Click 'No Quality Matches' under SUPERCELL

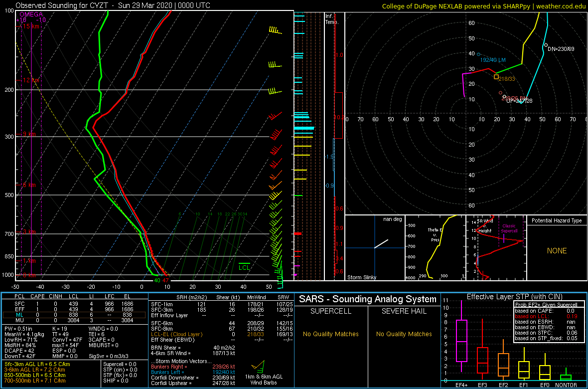[330, 334]
